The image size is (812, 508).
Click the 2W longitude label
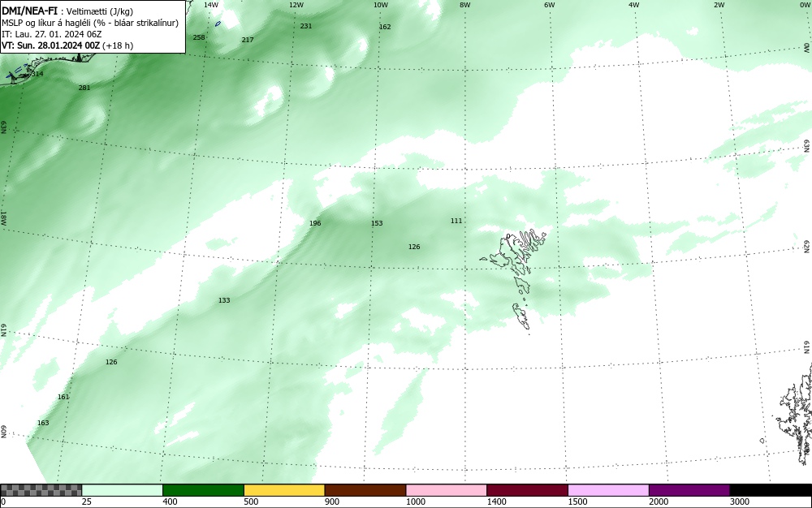tap(719, 5)
